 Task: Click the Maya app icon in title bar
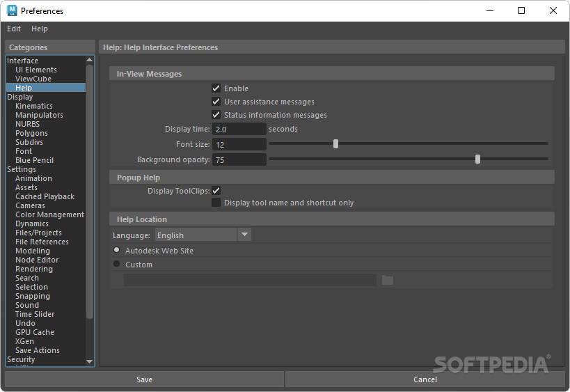12,10
